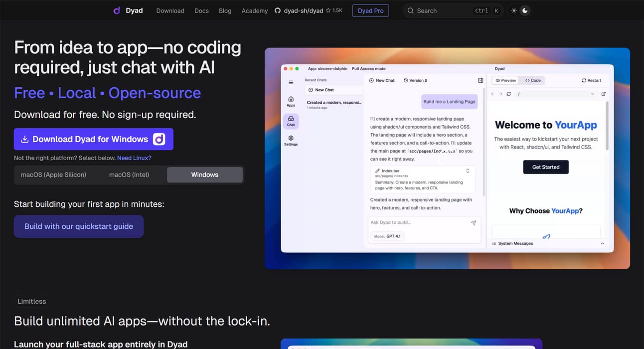Click the 'Build me a Landing Page' message bubble
Screen dimensions: 644x349
coord(450,102)
